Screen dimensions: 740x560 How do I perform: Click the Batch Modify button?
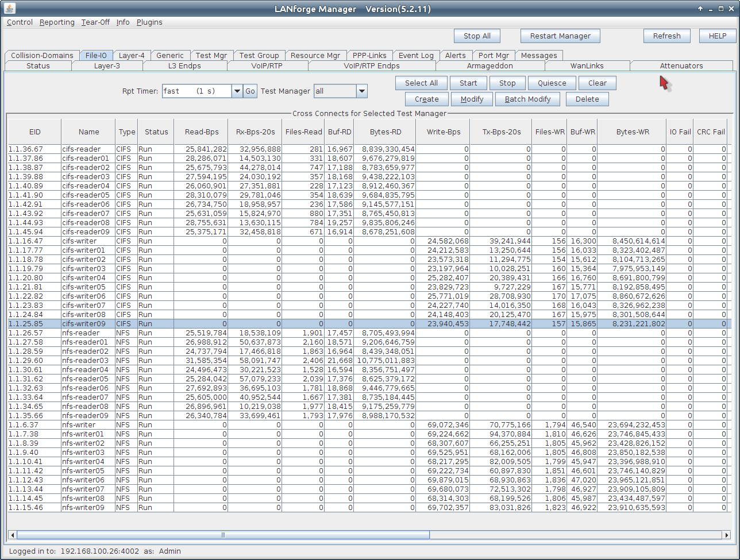click(527, 99)
